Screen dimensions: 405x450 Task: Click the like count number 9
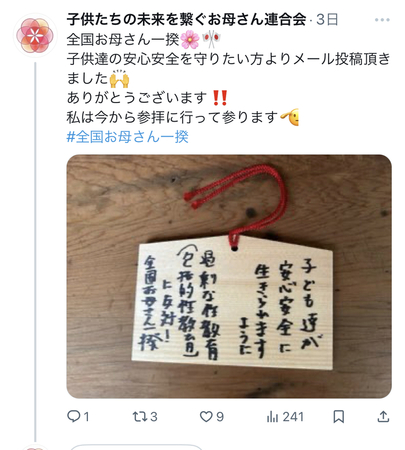[x=220, y=417]
